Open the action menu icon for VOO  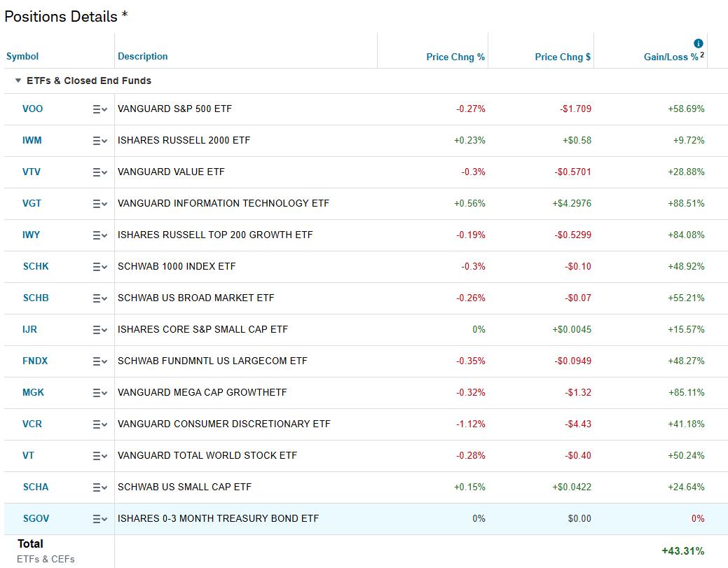(x=99, y=109)
